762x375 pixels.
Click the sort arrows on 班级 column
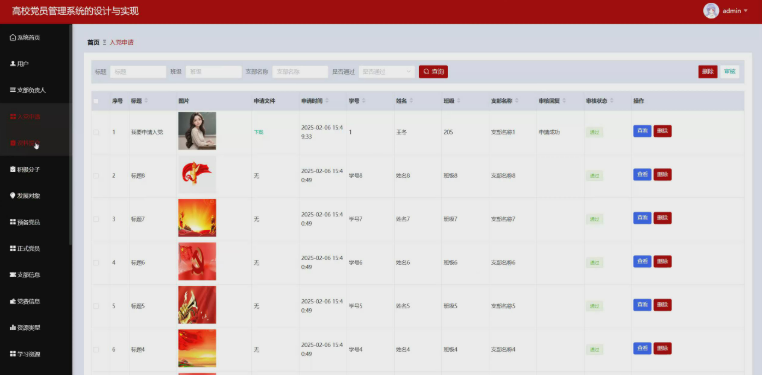pos(459,101)
